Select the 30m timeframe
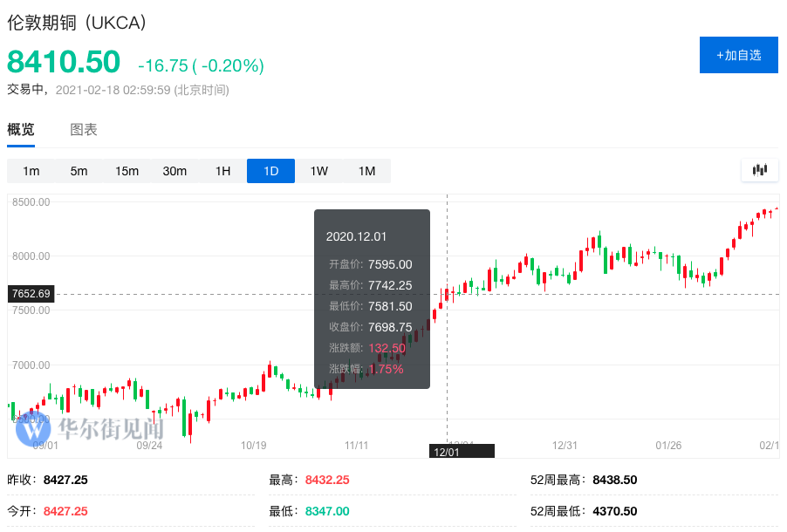 (175, 171)
